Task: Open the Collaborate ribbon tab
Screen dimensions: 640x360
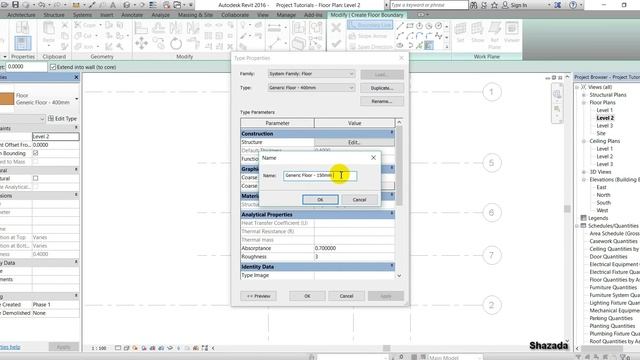Action: coord(235,15)
